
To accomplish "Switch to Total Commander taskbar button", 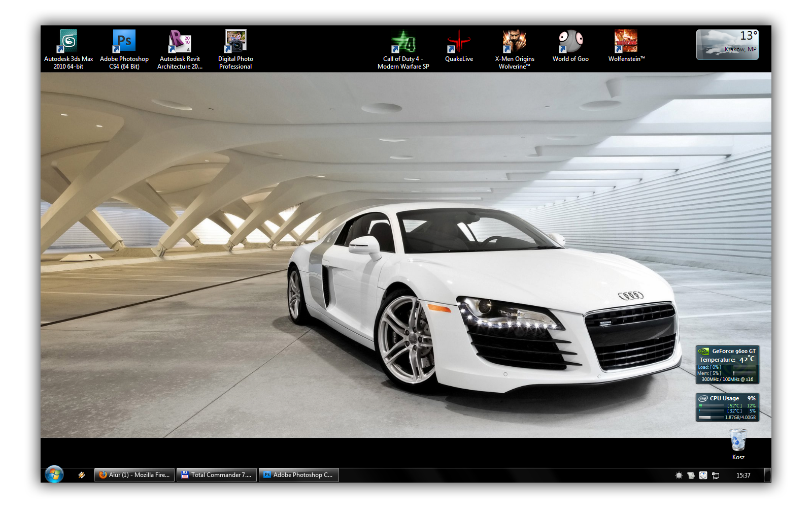I will pyautogui.click(x=217, y=475).
